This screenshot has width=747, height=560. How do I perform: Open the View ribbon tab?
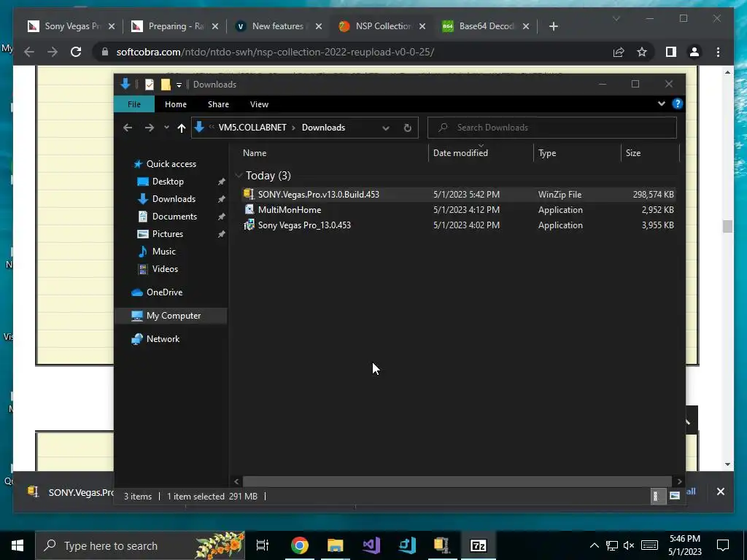click(x=259, y=104)
